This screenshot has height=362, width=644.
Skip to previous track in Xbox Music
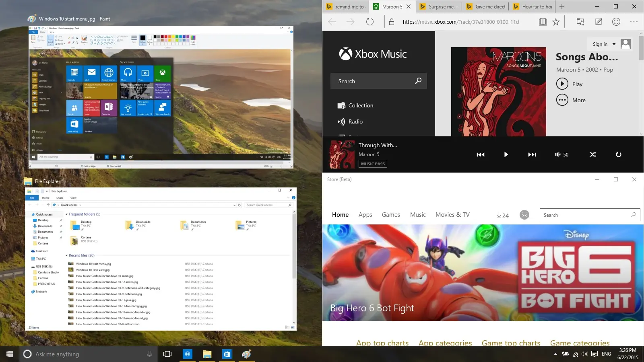point(481,154)
